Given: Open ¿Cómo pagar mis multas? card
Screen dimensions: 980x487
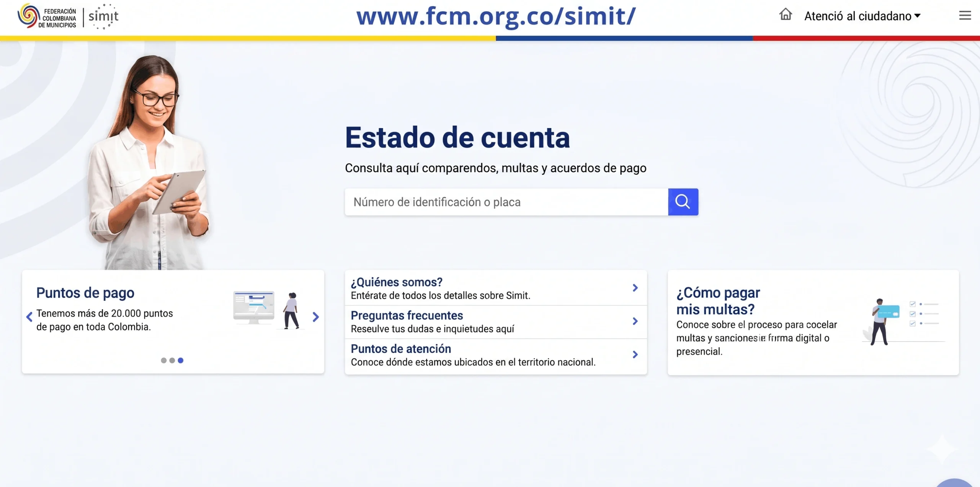Looking at the screenshot, I should click(x=813, y=322).
